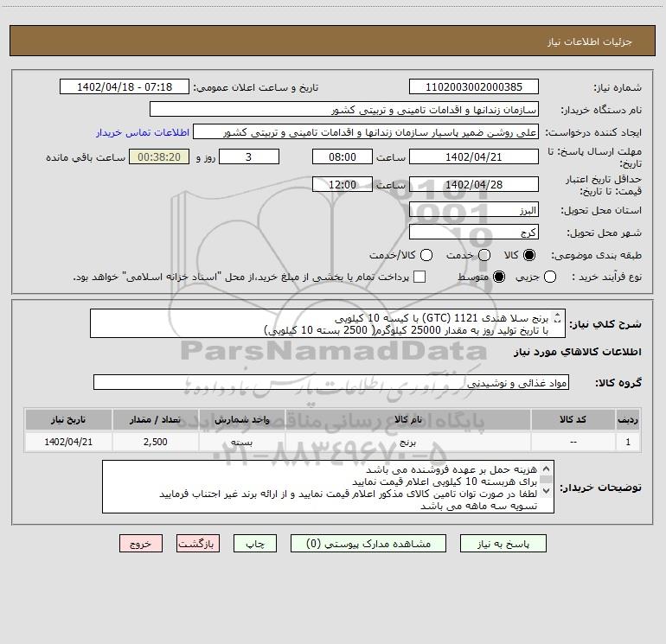Click the شرح کلی نیاز description box

coord(328,323)
